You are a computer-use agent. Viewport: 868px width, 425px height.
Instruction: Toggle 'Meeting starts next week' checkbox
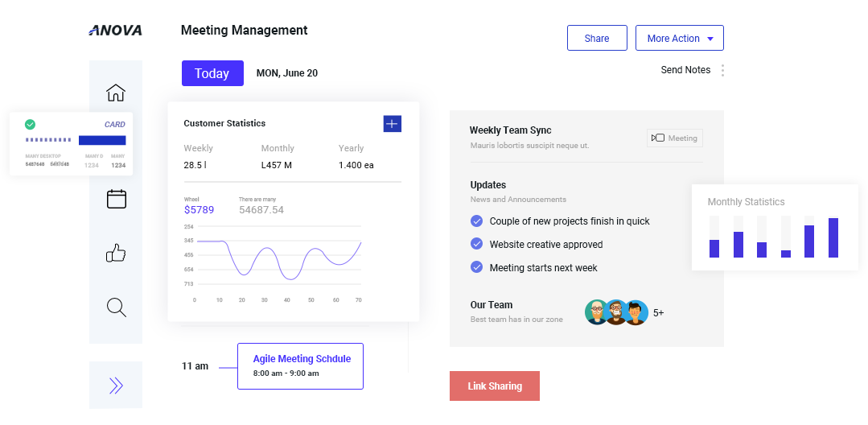476,268
